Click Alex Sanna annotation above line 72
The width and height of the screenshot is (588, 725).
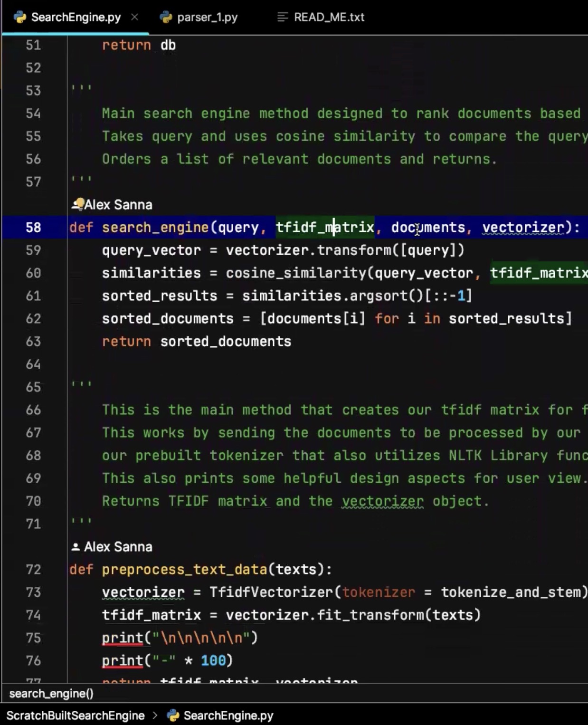click(x=118, y=547)
